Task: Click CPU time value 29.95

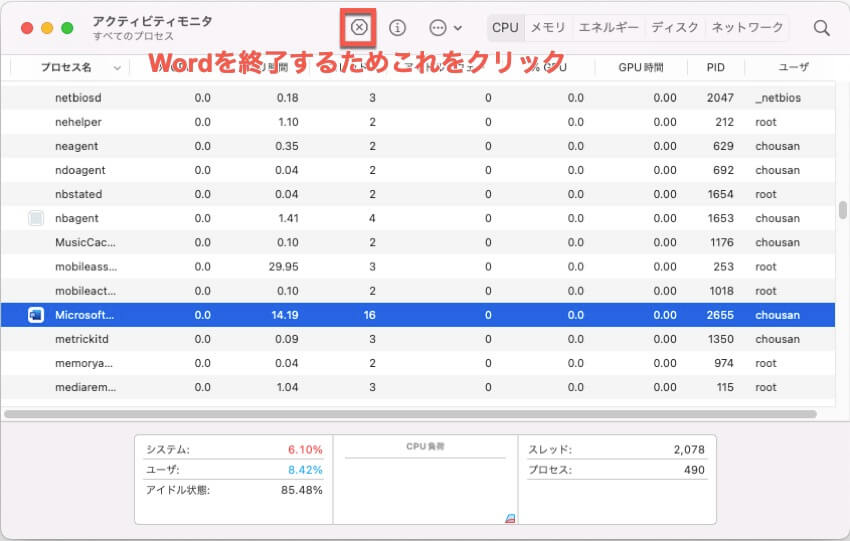Action: tap(284, 267)
